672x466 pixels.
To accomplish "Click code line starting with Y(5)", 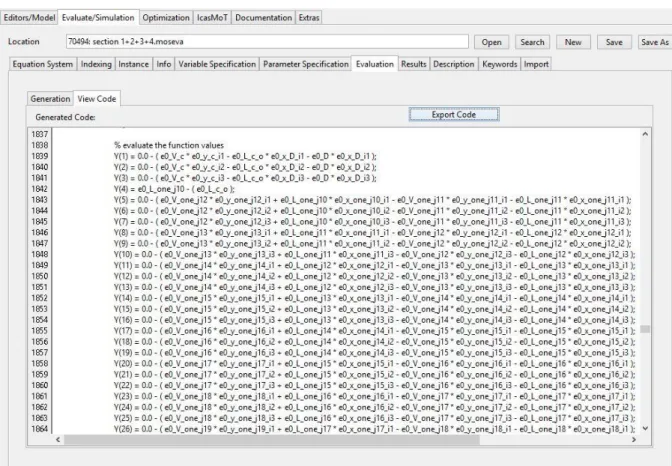I will 372,200.
